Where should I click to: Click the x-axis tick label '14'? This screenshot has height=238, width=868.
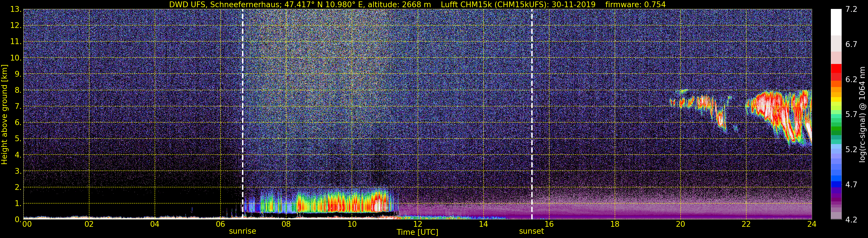click(483, 224)
